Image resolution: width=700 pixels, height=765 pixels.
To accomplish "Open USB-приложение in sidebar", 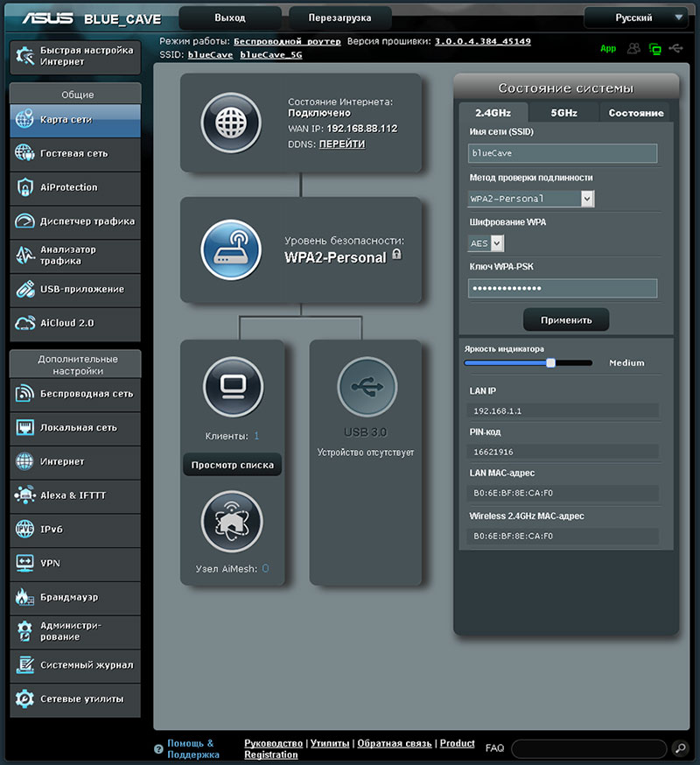I will tap(75, 290).
